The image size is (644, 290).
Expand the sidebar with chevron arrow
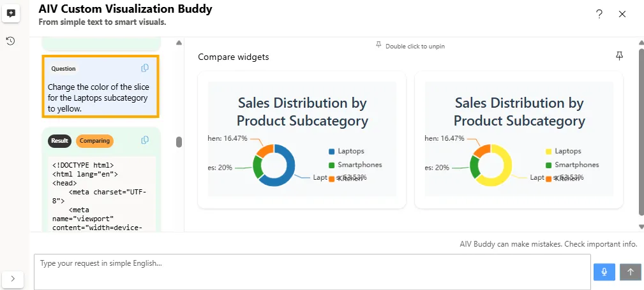click(x=13, y=279)
